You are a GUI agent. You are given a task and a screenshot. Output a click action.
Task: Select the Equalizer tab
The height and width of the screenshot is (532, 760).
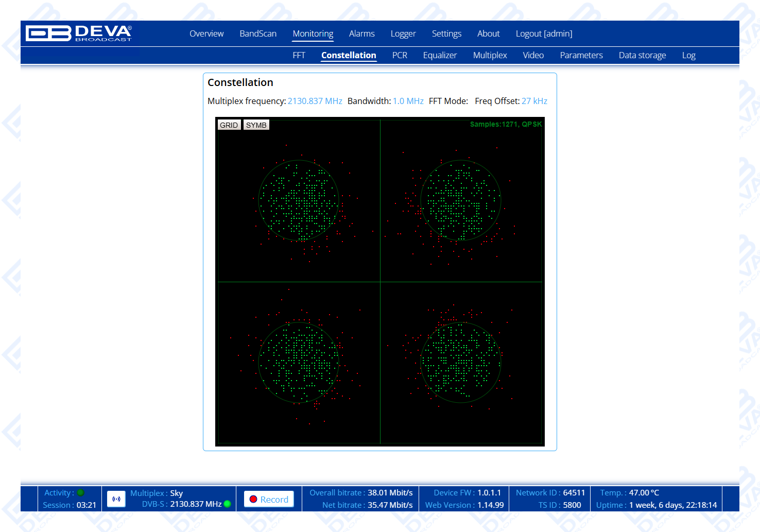440,56
